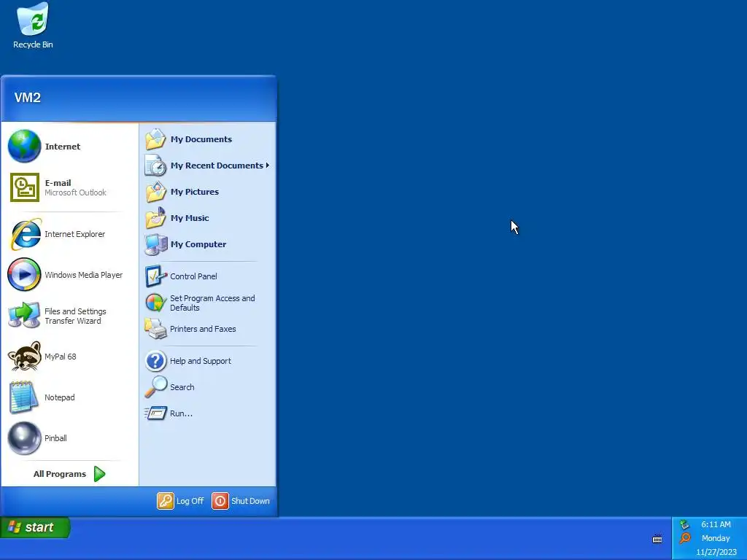Click the My Recent Documents label

click(217, 166)
